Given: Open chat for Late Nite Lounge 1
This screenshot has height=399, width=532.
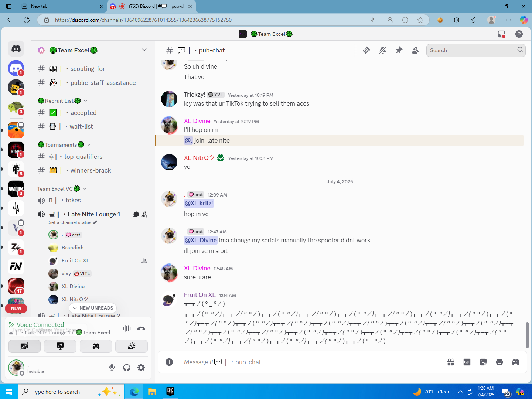Looking at the screenshot, I should pos(136,214).
